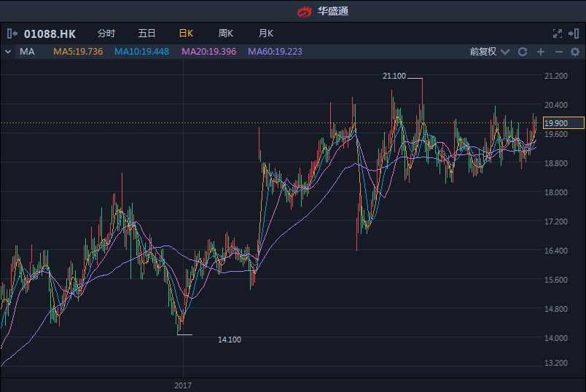Click the fullscreen expand icon

coord(558,34)
